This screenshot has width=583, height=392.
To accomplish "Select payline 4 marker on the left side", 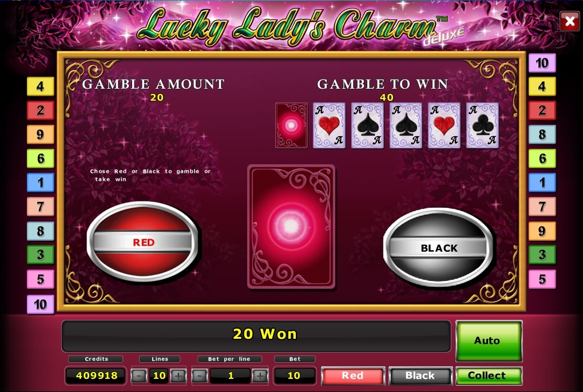I will point(41,86).
